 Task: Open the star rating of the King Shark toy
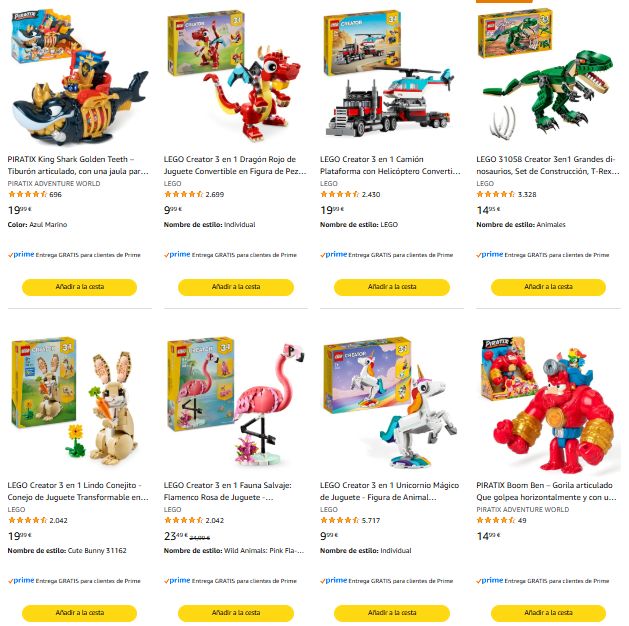[x=28, y=194]
